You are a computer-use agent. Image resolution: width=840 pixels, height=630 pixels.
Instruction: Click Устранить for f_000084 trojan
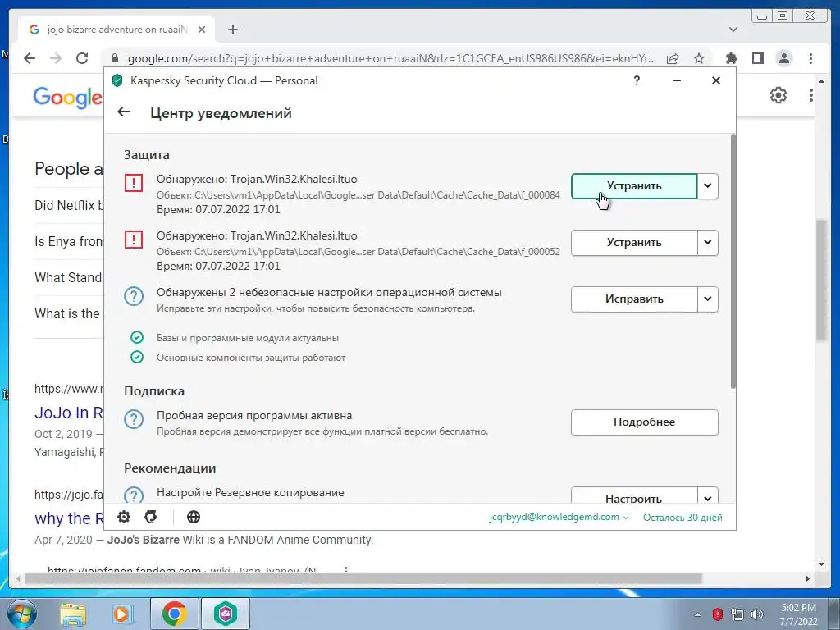coord(634,186)
